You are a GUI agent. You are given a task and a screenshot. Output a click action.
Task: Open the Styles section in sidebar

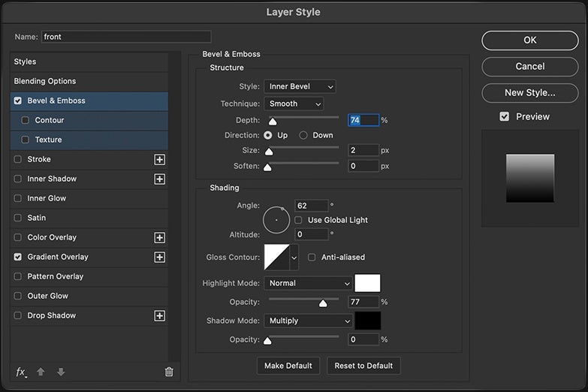[89, 62]
